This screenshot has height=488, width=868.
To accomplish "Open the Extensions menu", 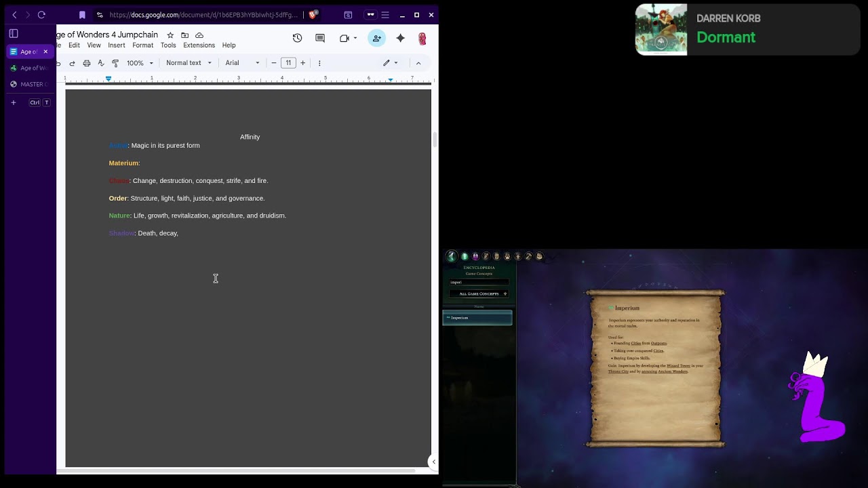I will [x=199, y=45].
